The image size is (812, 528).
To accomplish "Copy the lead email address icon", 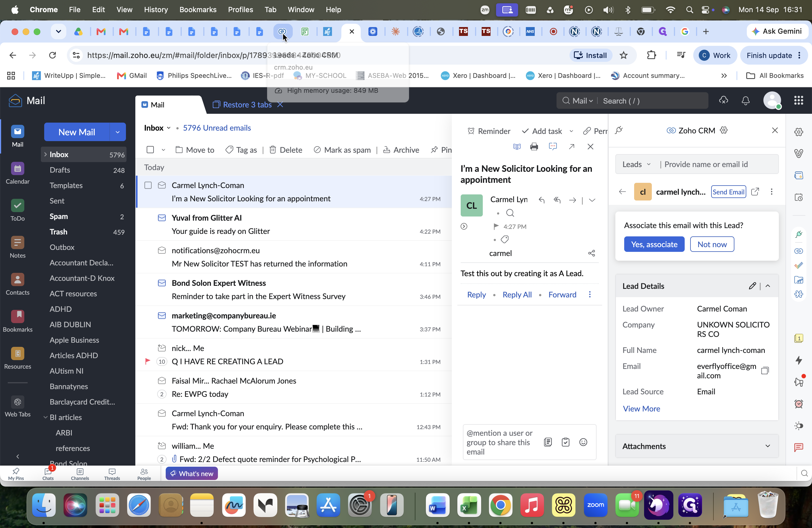I will click(x=765, y=370).
